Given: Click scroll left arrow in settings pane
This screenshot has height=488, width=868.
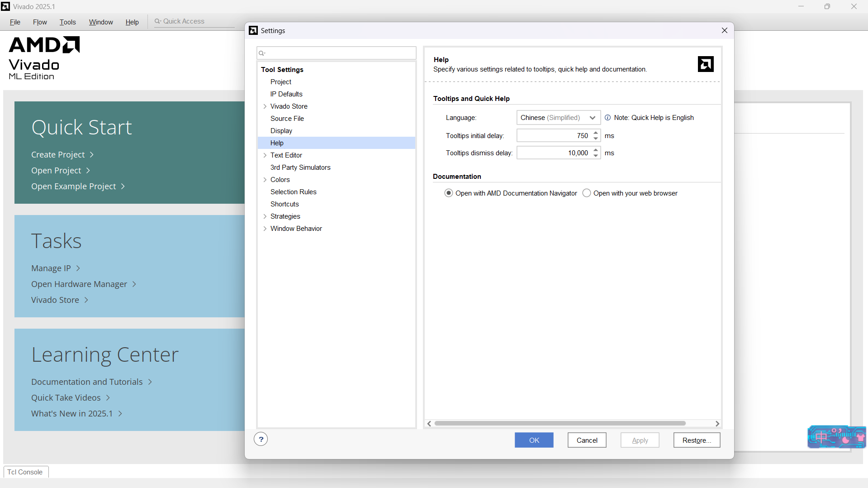Looking at the screenshot, I should coord(429,424).
